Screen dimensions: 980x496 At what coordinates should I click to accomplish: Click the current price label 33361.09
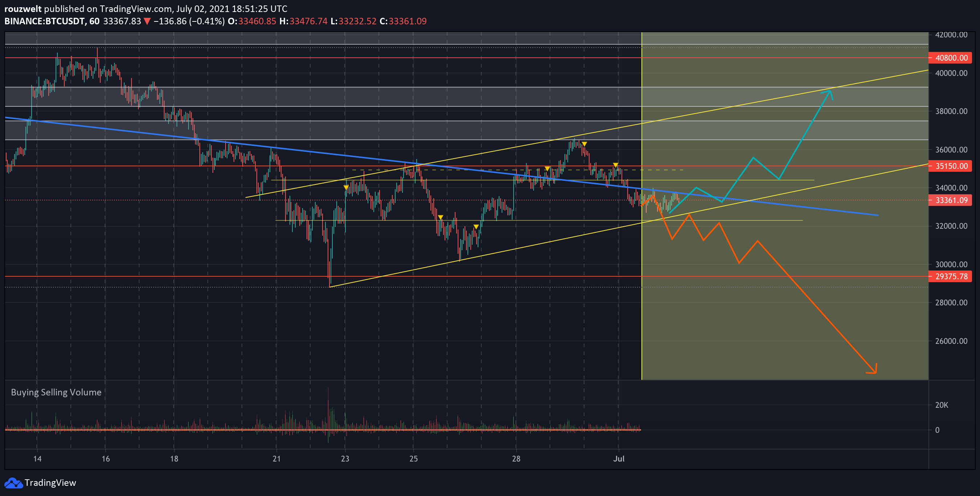pos(950,200)
